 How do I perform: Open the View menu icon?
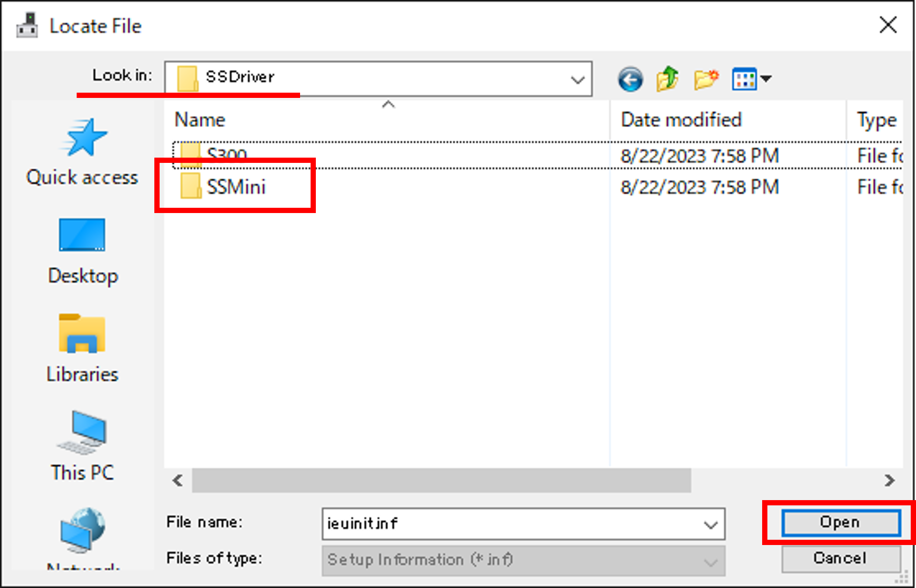pyautogui.click(x=751, y=79)
